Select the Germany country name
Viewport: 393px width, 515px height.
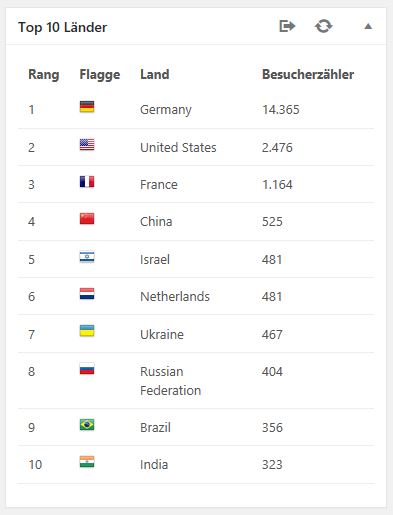(166, 110)
